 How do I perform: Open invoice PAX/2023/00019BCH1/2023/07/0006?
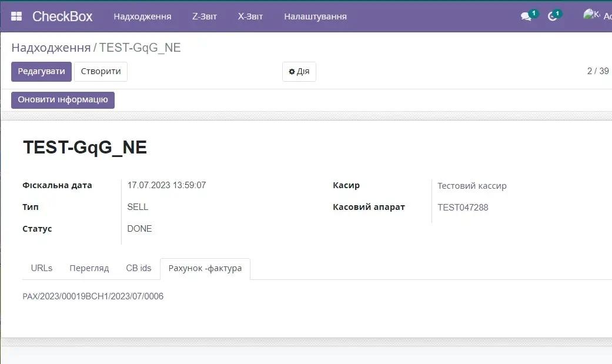(x=93, y=296)
